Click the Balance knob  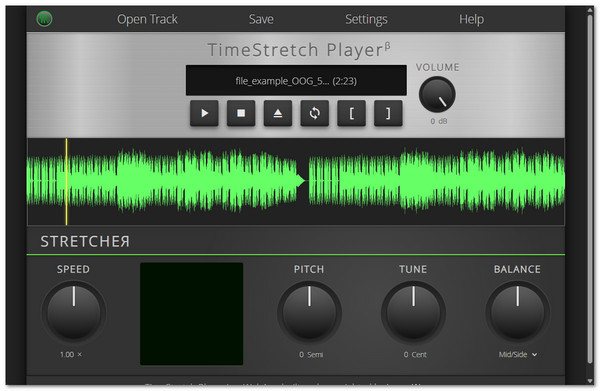(x=517, y=312)
